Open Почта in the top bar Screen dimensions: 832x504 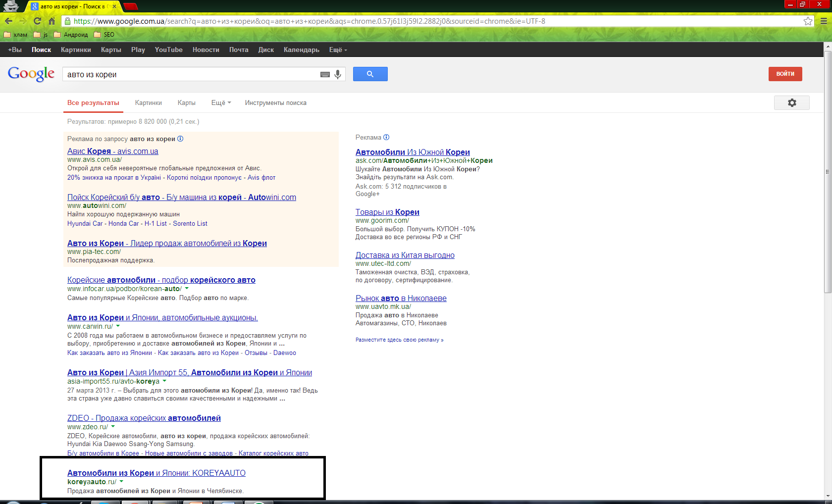click(239, 50)
